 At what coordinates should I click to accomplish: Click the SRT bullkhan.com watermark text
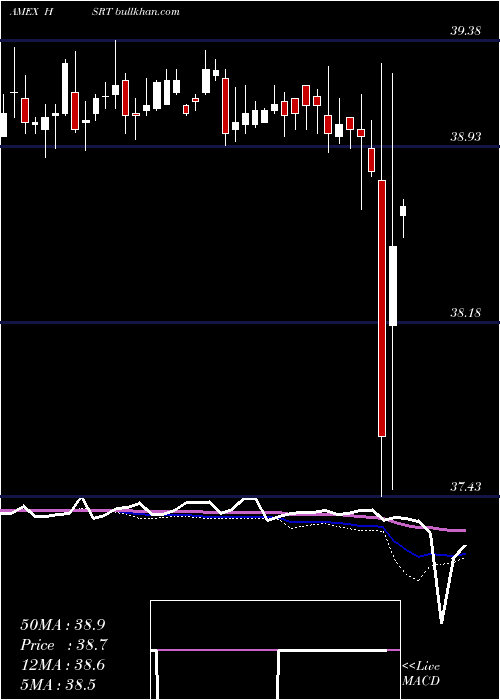click(136, 11)
